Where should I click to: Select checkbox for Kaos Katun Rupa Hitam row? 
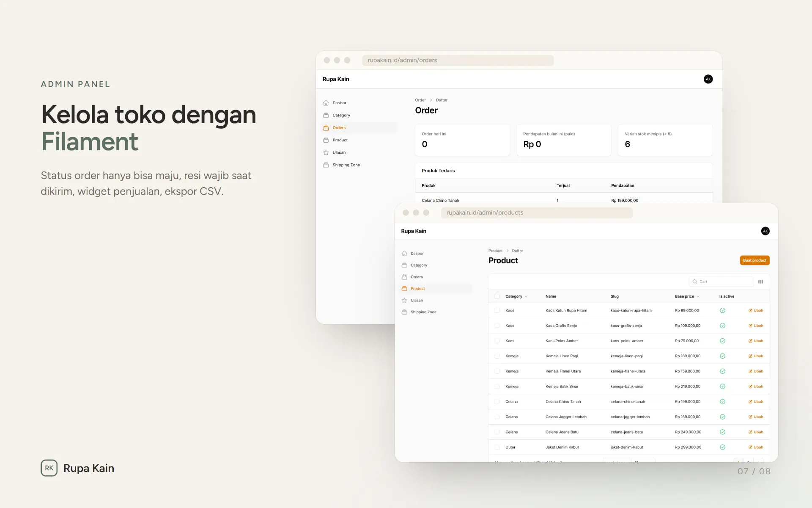click(497, 310)
